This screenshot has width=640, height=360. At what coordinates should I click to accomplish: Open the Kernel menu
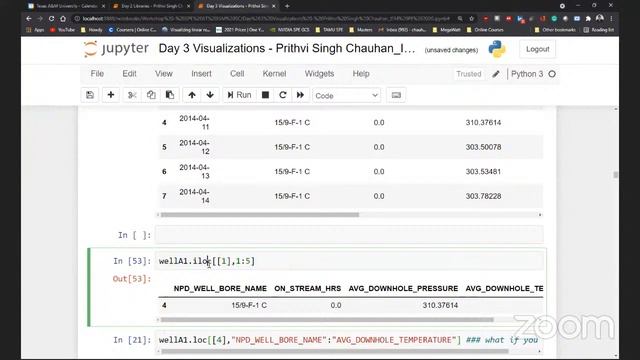(274, 74)
